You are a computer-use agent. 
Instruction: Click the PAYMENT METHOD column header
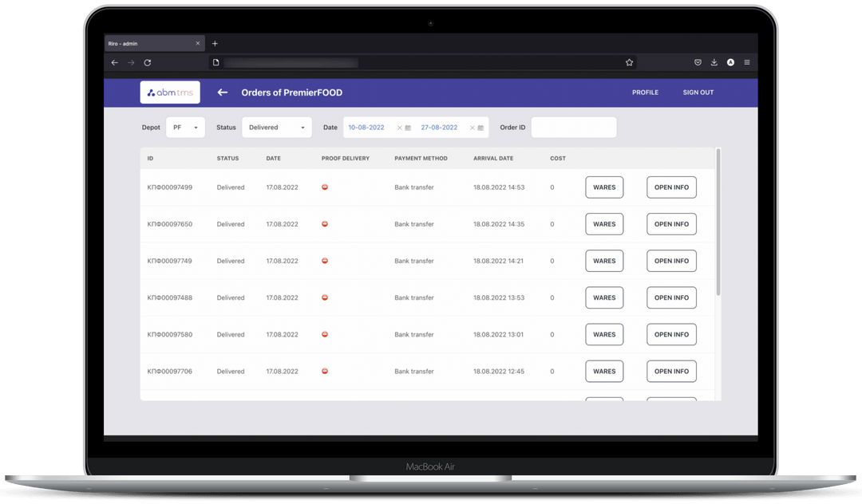[421, 158]
